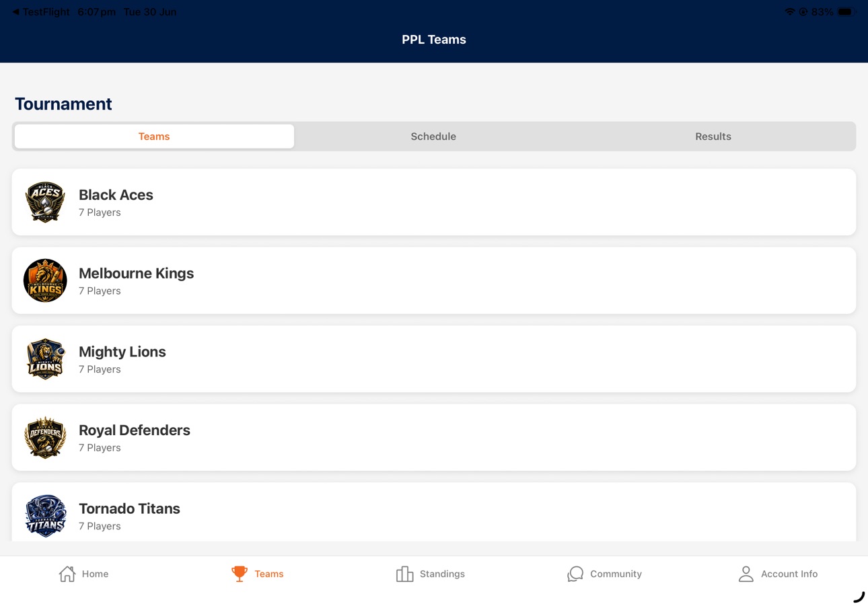Tap '7 Players' under Royal Defenders
The width and height of the screenshot is (868, 606).
point(100,448)
